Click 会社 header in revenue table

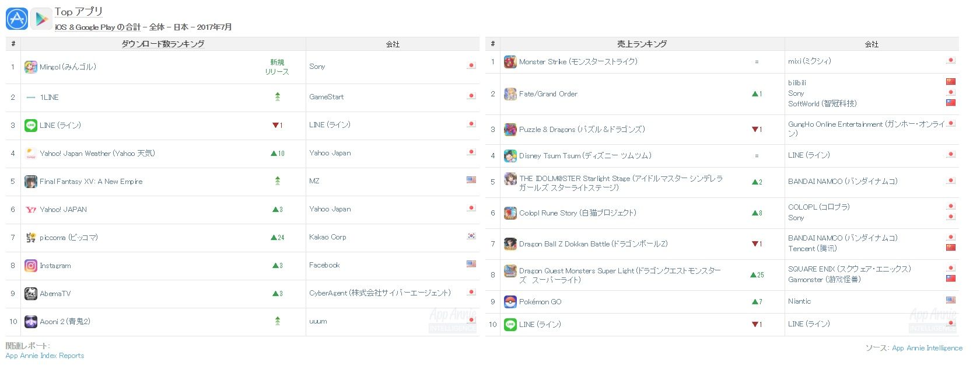tap(871, 44)
